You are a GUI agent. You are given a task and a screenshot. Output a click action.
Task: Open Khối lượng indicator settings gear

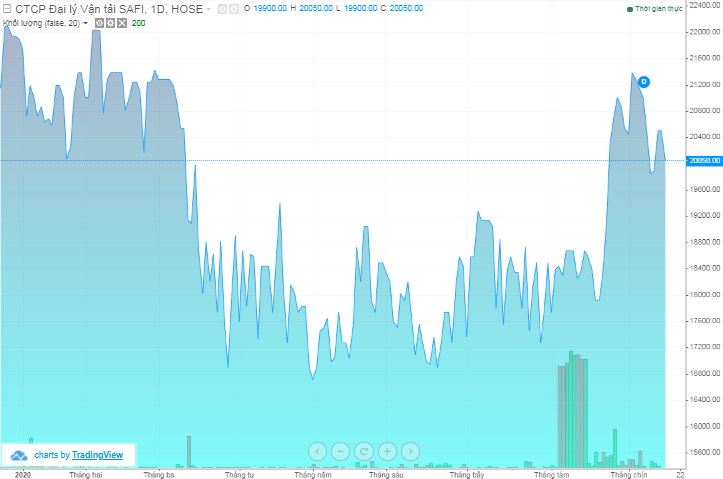pyautogui.click(x=110, y=22)
